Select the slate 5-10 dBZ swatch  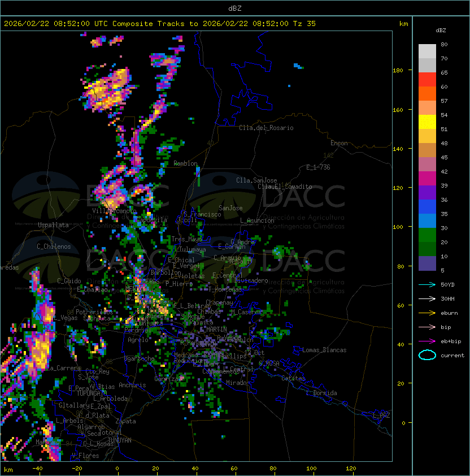click(x=427, y=263)
